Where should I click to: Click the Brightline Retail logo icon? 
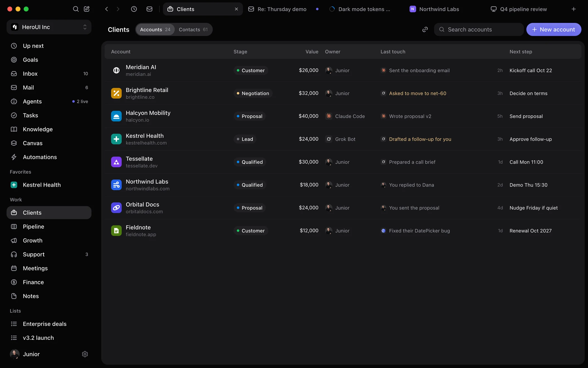click(x=116, y=93)
